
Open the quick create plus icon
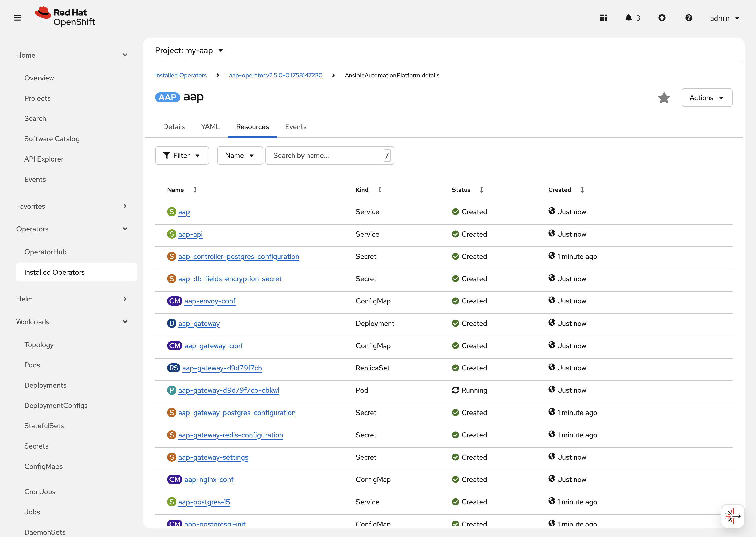[662, 18]
